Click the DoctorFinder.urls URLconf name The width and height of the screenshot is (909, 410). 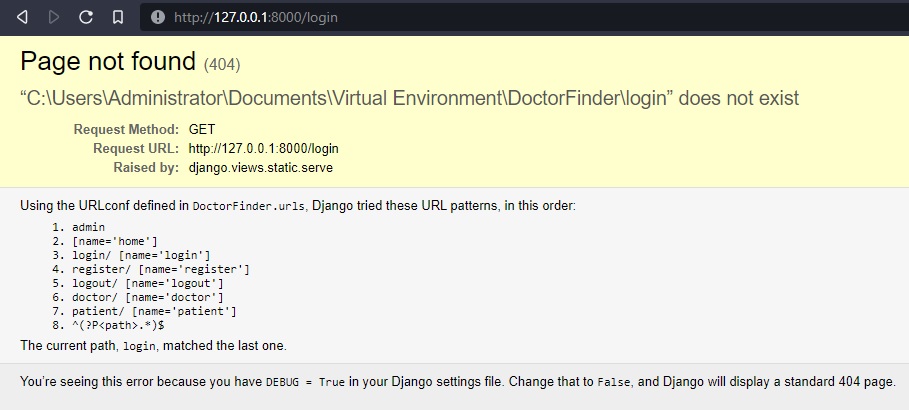(249, 206)
